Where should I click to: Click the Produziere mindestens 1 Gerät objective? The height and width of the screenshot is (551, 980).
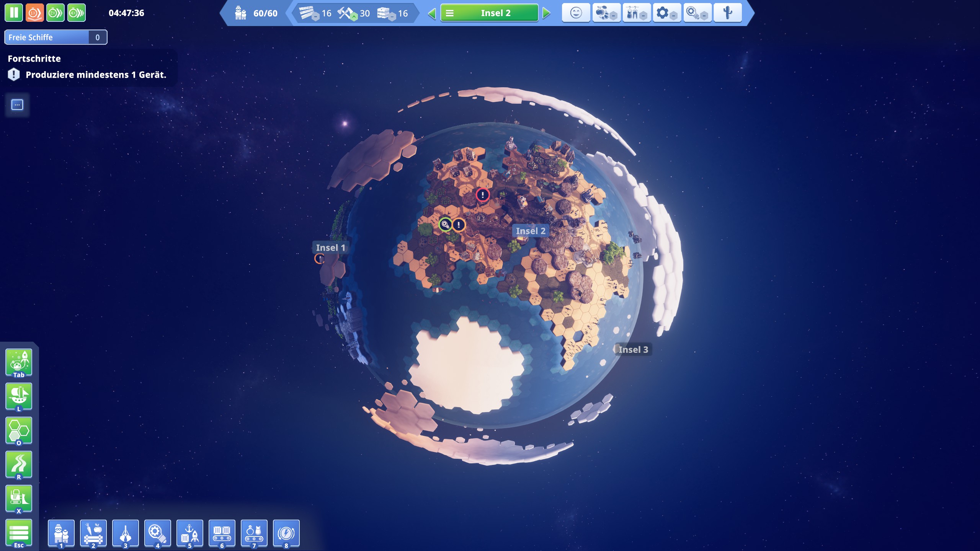coord(96,75)
